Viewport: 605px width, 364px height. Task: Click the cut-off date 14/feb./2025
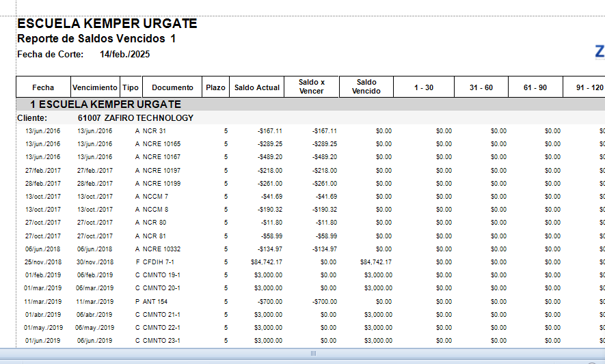click(x=124, y=55)
